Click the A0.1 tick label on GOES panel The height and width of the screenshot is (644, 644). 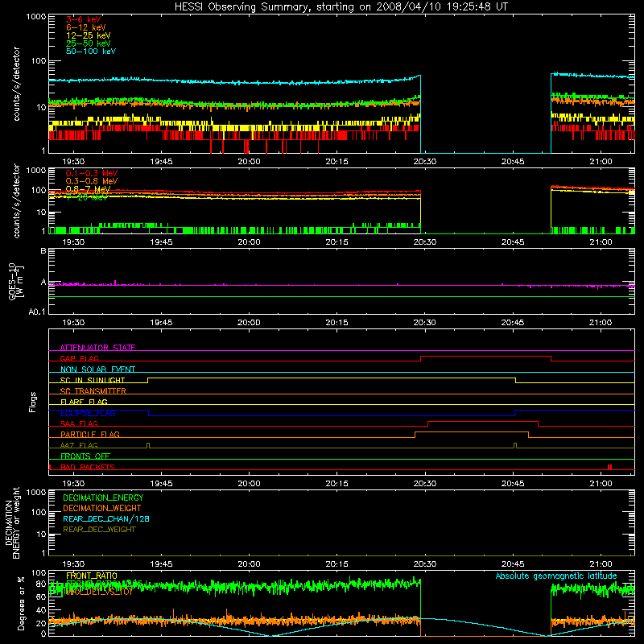36,312
